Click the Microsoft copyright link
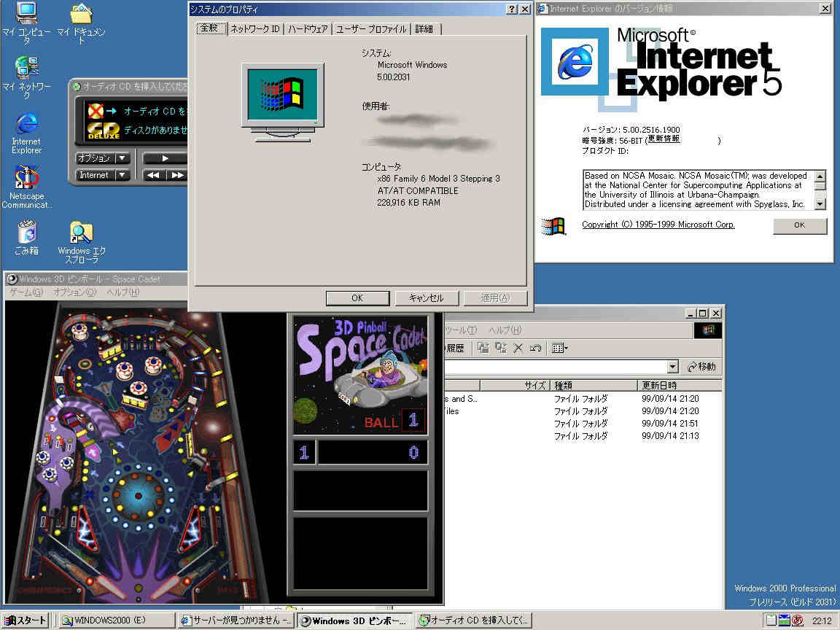The height and width of the screenshot is (630, 840). 658,225
